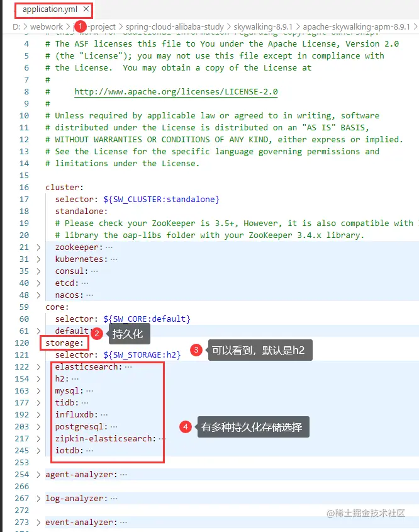Expand the folded elasticsearch section at line 122

click(38, 367)
